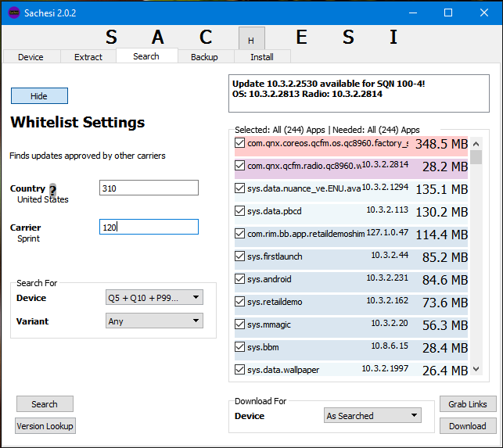Uncheck the com.qnx.qcfm.radio.qc8960 app
This screenshot has height=448, width=503.
[x=239, y=166]
